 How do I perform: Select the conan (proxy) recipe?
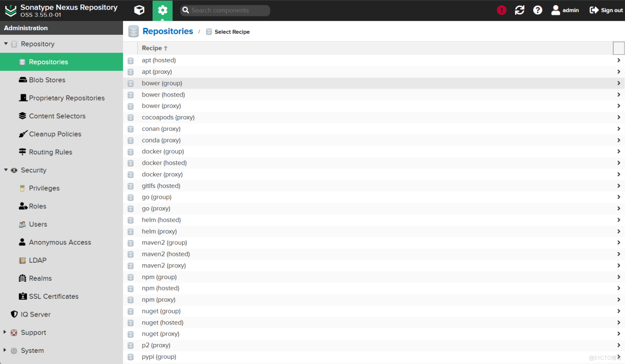(x=374, y=129)
